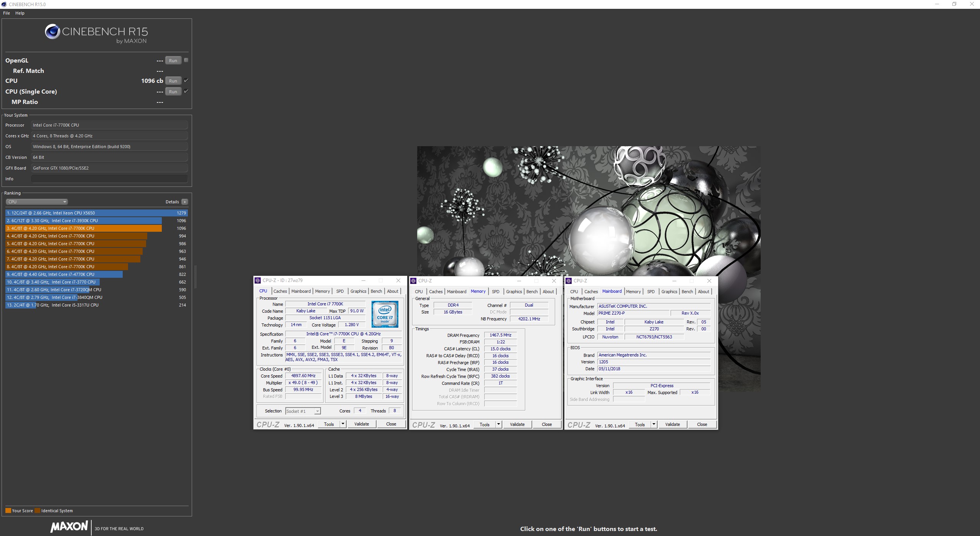Image resolution: width=980 pixels, height=536 pixels.
Task: Click the Cinebench title bar app icon
Action: tap(4, 4)
